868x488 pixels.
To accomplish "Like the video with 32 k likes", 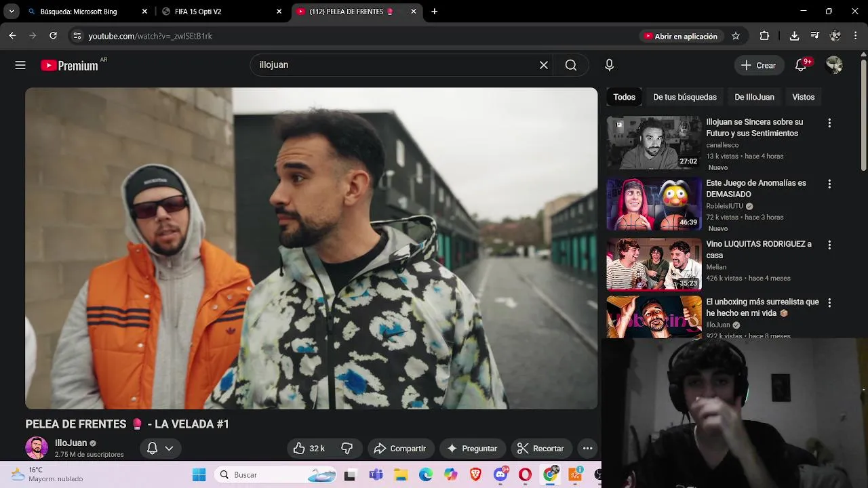I will (309, 449).
